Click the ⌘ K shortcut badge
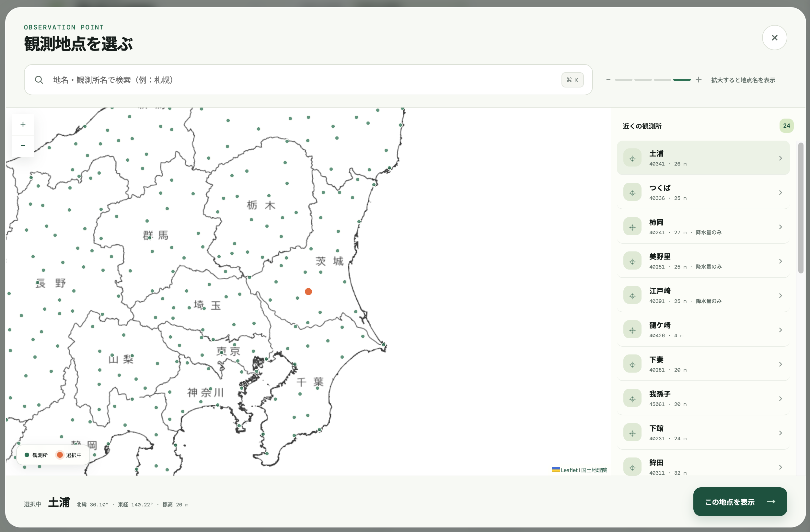This screenshot has height=532, width=810. (573, 80)
